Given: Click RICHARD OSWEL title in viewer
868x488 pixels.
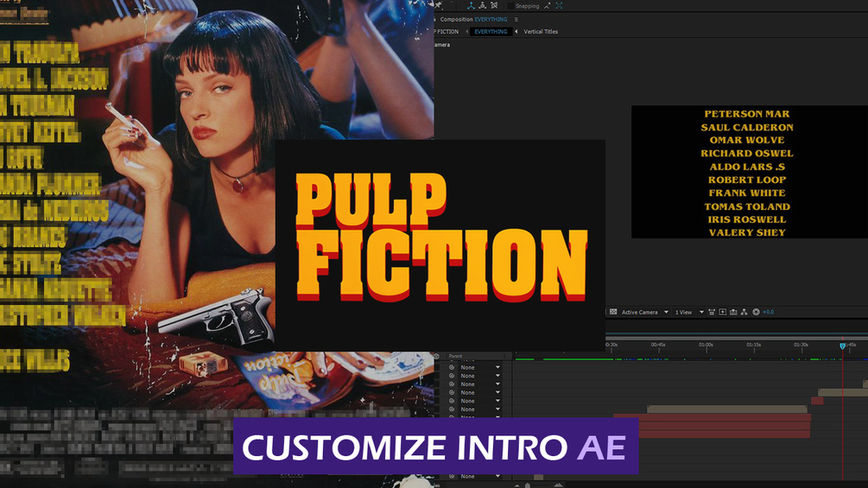Looking at the screenshot, I should 747,153.
